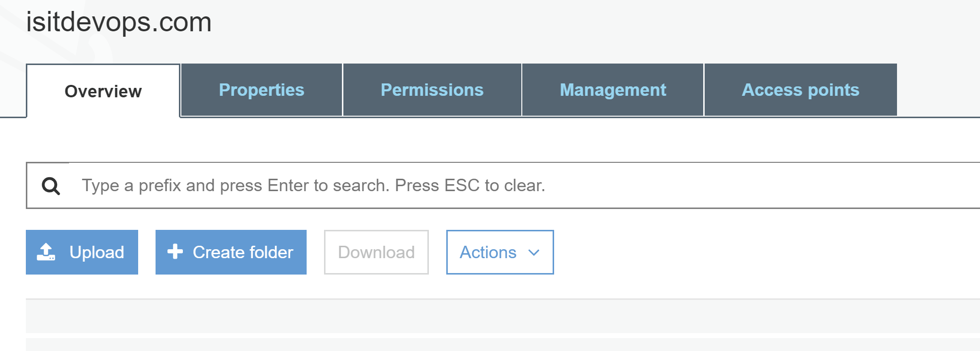Click the chevron arrow on Actions

[x=534, y=253]
